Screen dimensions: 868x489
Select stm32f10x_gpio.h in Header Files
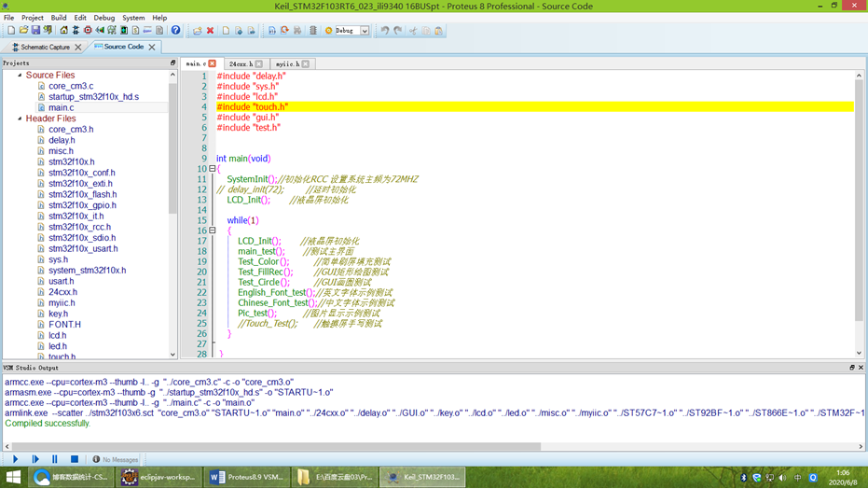tap(82, 205)
